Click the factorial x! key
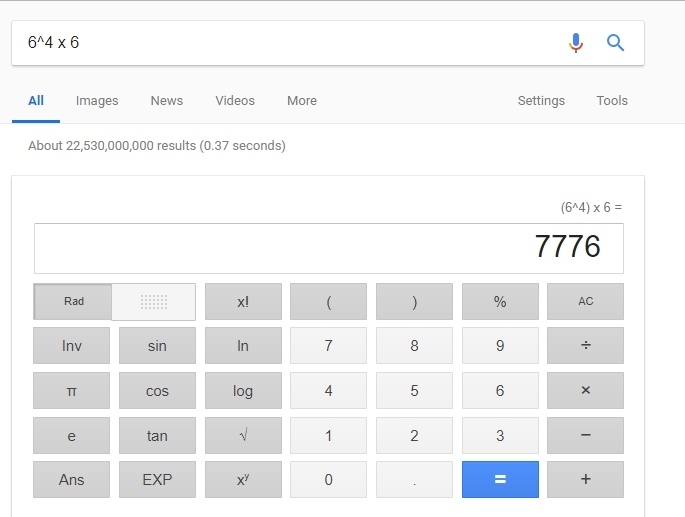Viewport: 685px width, 517px height. (243, 302)
